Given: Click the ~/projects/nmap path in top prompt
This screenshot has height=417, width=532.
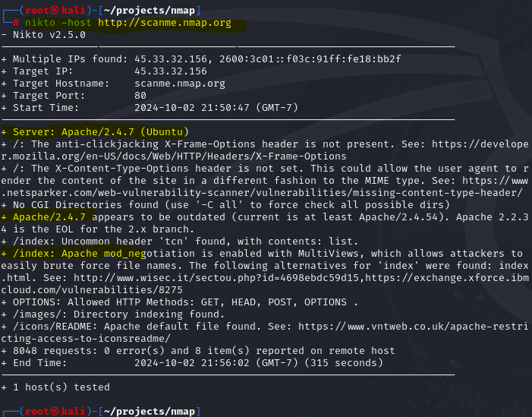Looking at the screenshot, I should [x=150, y=11].
